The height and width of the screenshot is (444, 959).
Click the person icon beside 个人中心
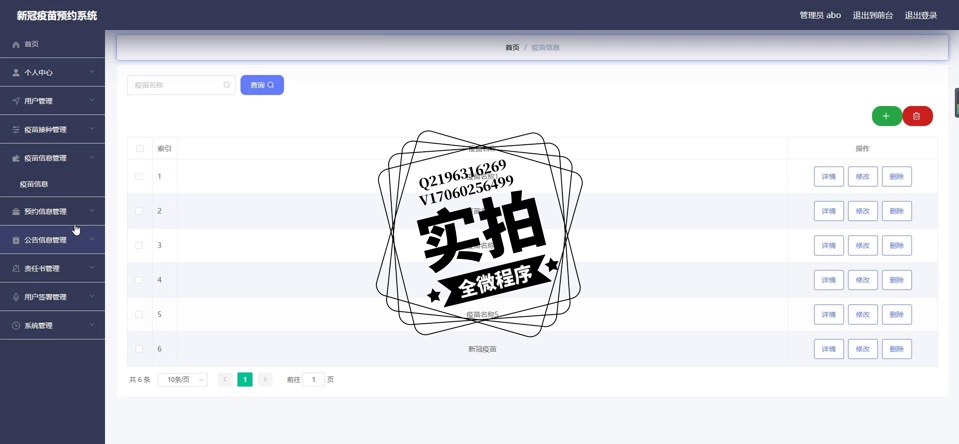(x=16, y=72)
